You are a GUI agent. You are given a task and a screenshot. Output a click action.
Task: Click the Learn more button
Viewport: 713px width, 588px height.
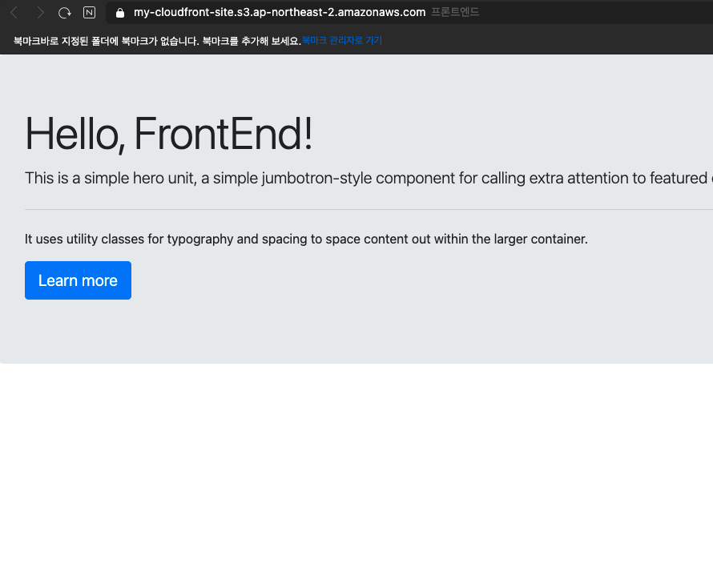(78, 280)
